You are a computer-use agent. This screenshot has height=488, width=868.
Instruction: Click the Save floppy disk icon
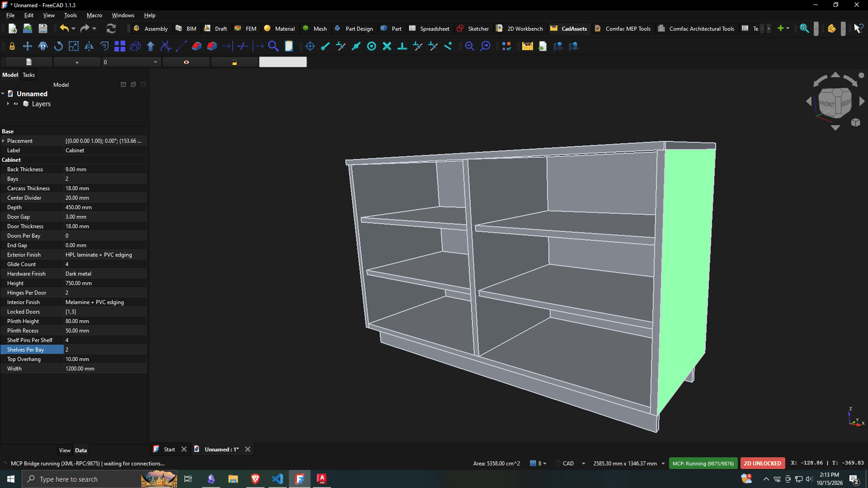coord(43,28)
